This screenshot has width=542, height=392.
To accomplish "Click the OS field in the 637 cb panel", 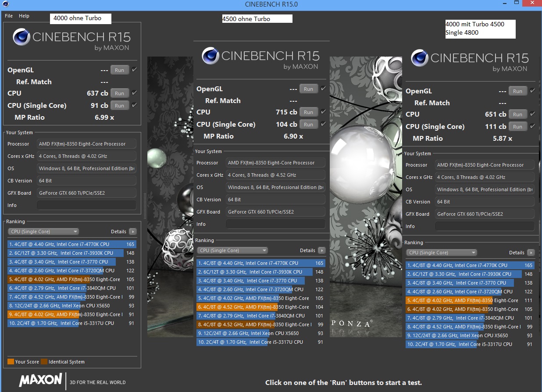I will (86, 168).
